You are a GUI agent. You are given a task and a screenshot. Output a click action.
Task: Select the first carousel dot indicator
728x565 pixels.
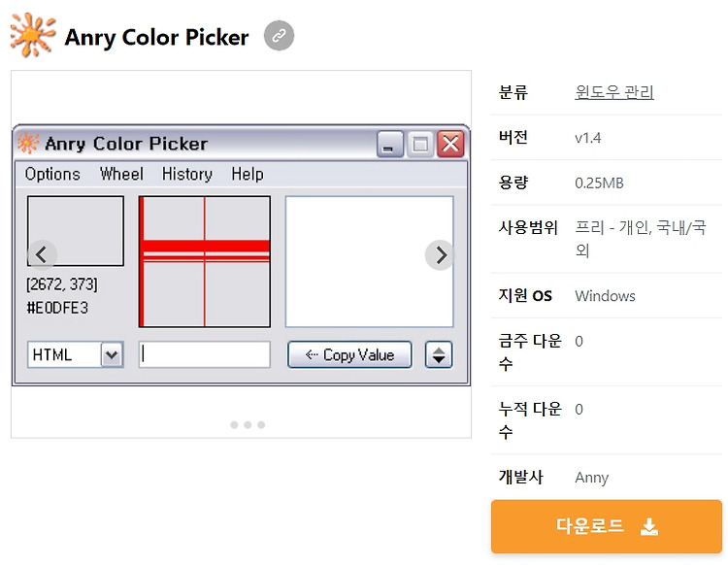pos(235,425)
